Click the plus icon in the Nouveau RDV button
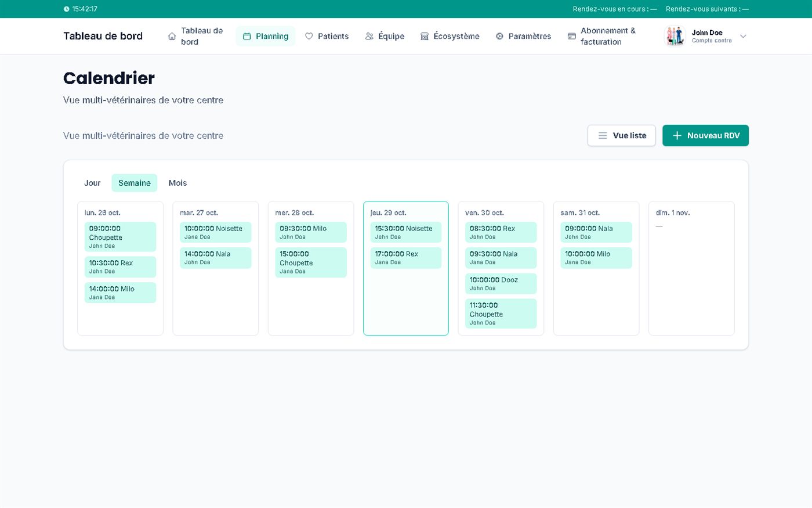This screenshot has width=812, height=508. tap(677, 135)
